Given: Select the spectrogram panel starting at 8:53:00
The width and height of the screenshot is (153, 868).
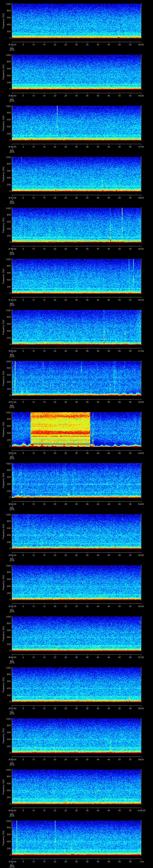Looking at the screenshot, I should [x=77, y=481].
